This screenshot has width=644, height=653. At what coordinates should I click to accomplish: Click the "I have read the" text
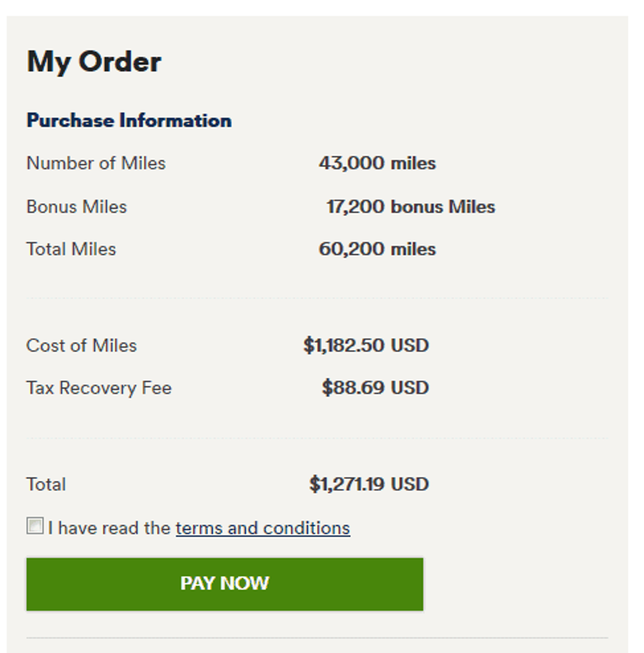tap(109, 528)
